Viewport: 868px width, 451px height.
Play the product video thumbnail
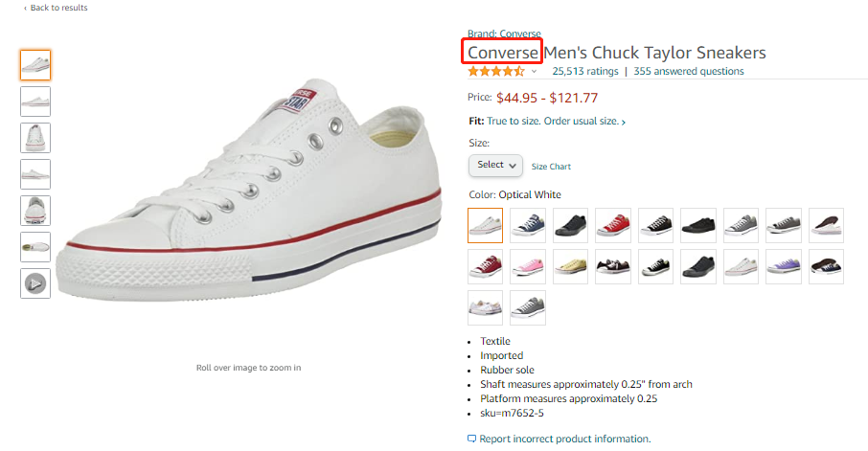click(x=35, y=283)
